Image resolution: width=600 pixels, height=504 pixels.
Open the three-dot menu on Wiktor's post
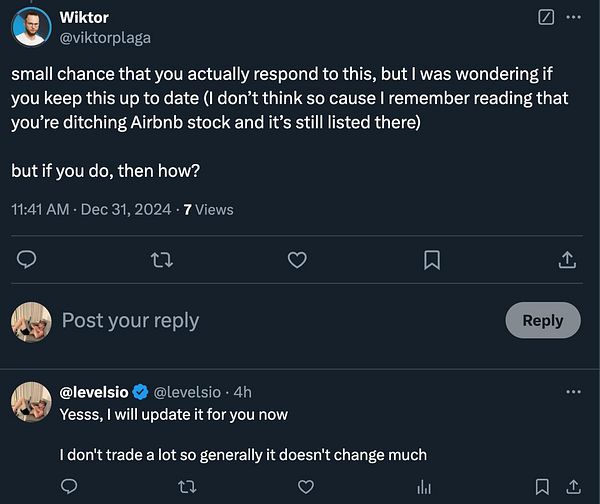(x=573, y=17)
